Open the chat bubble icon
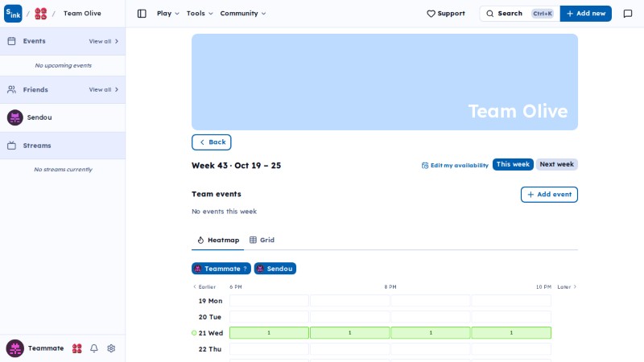This screenshot has width=644, height=362. tap(628, 14)
